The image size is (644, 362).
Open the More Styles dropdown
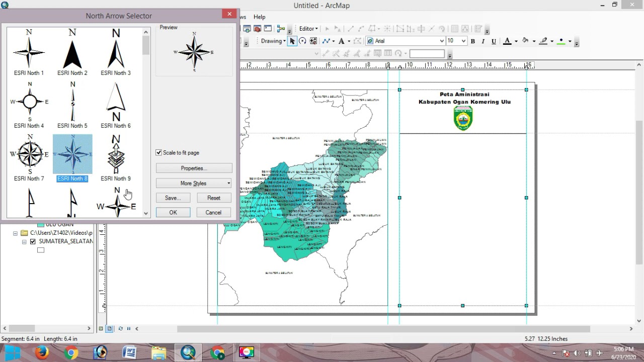pyautogui.click(x=194, y=183)
